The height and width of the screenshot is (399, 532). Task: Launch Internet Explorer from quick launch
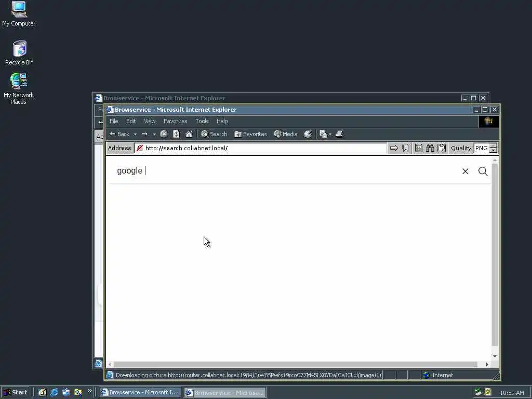tap(54, 392)
